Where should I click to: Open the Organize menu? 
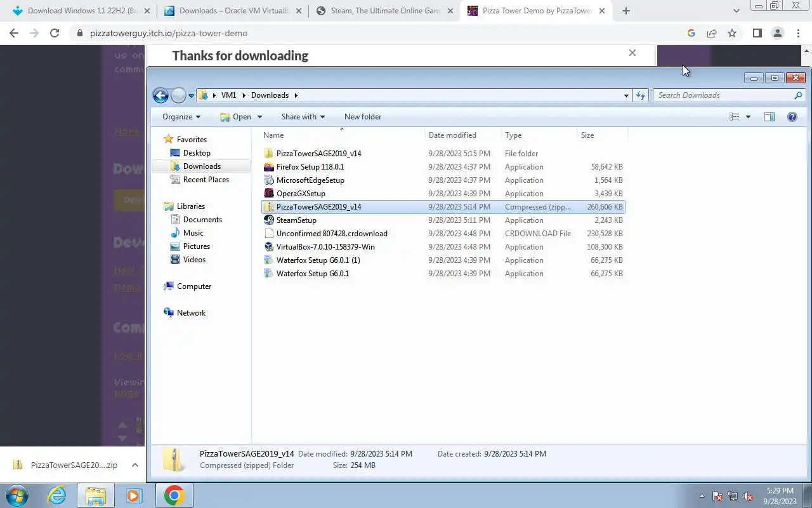(x=181, y=117)
